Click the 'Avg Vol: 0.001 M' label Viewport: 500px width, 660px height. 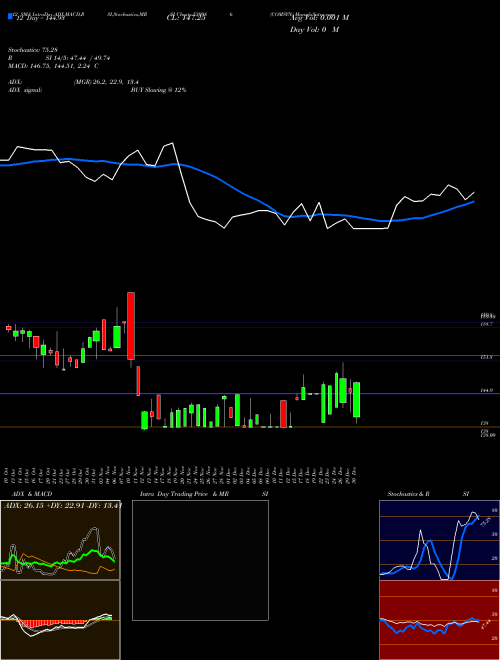coord(319,18)
